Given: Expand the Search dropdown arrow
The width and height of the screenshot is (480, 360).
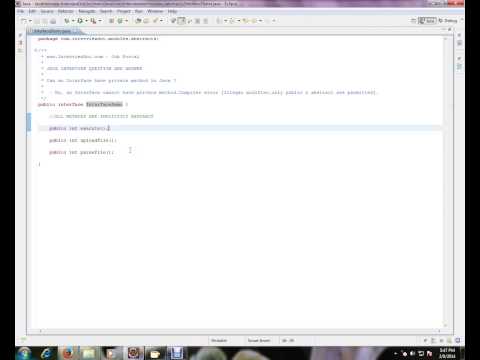Looking at the screenshot, I should pos(162,21).
